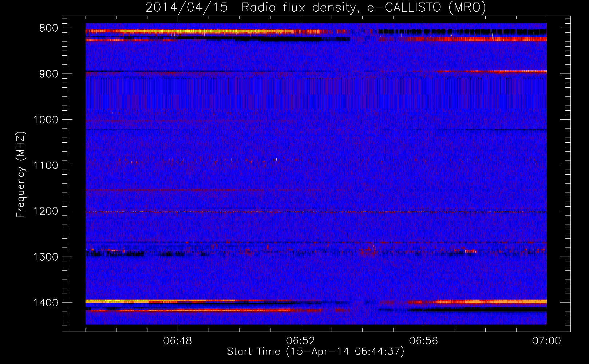Screen dimensions: 589x364
Task: Click the 1100 frequency tick label
Action: 46,165
